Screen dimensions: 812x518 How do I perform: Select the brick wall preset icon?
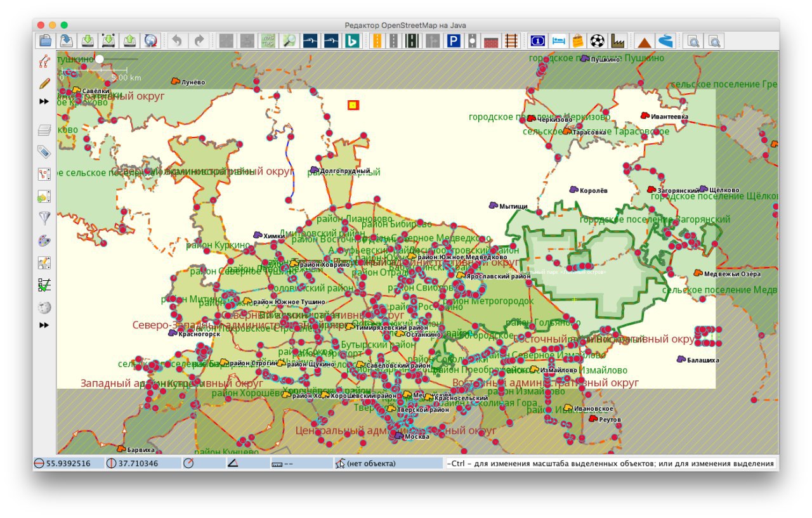(x=491, y=41)
